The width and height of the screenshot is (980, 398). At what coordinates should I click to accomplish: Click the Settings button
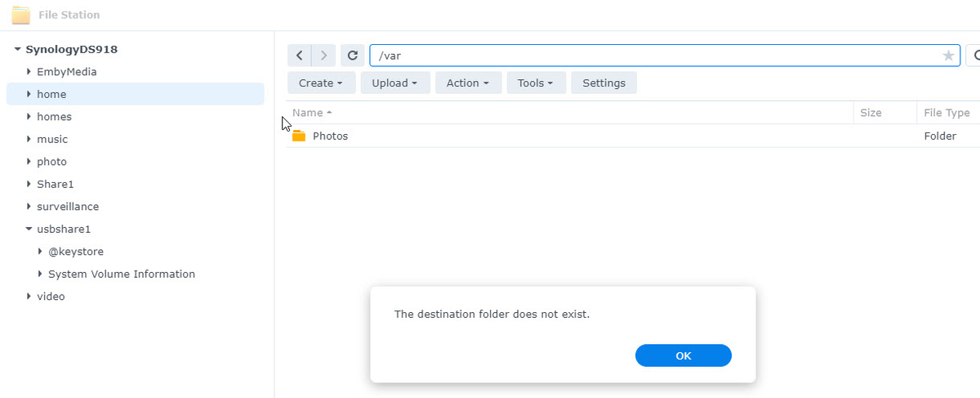604,83
